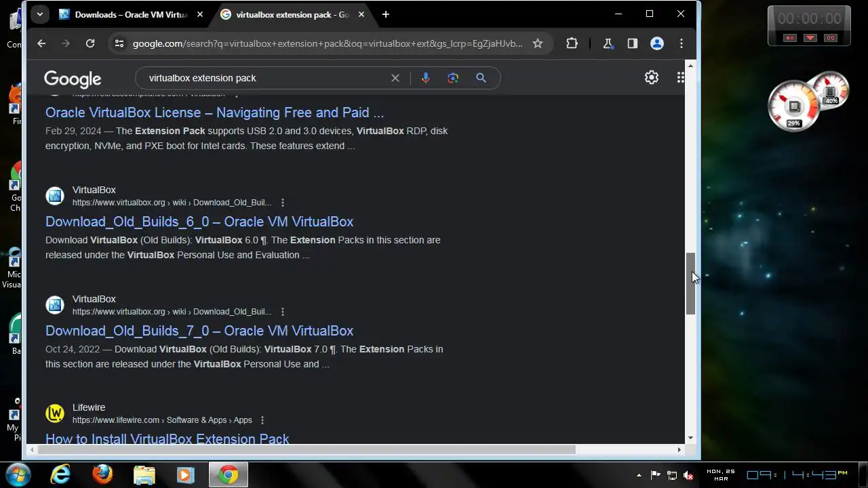Go back to the previous page
The image size is (868, 488).
pyautogui.click(x=41, y=43)
